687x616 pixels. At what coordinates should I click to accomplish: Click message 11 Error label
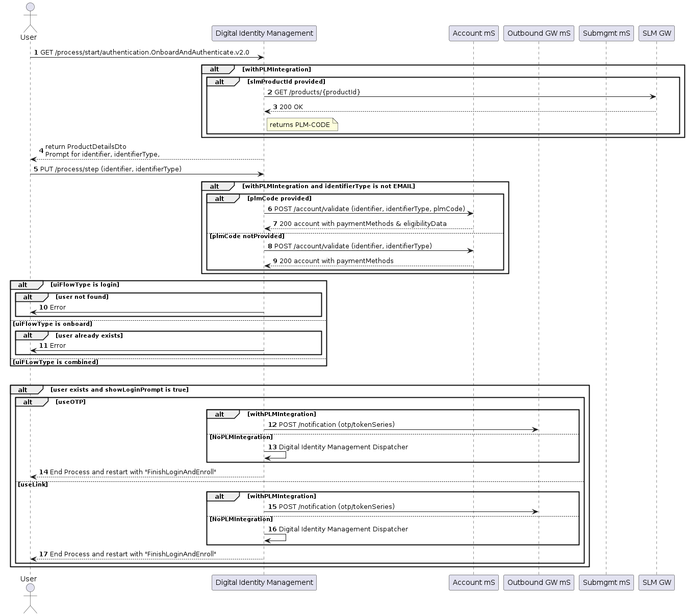tap(53, 345)
